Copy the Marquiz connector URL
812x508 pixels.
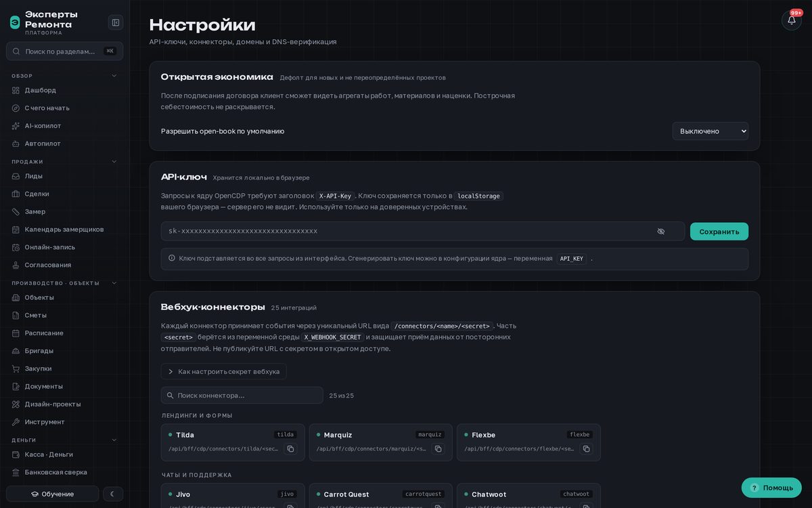pos(438,448)
